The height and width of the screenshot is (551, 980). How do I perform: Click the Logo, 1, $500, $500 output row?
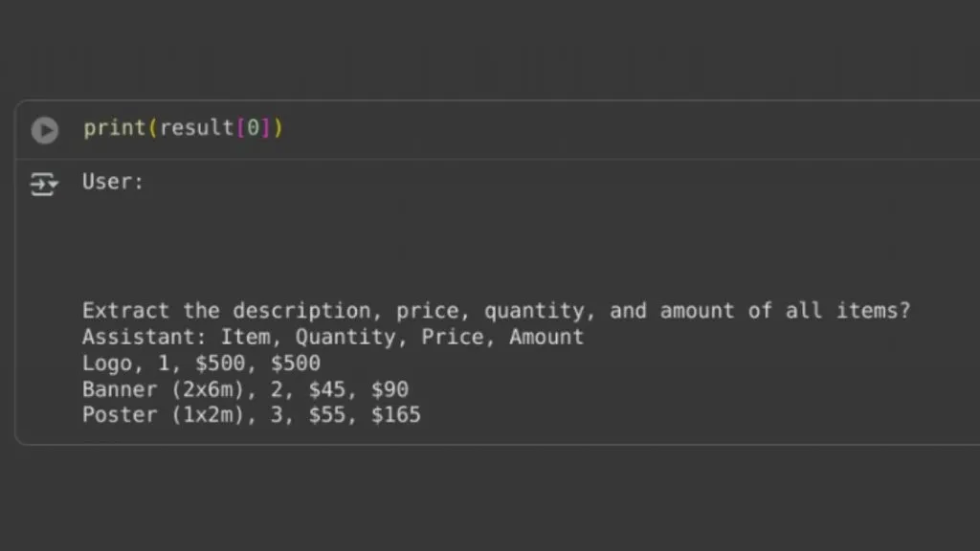(x=201, y=363)
